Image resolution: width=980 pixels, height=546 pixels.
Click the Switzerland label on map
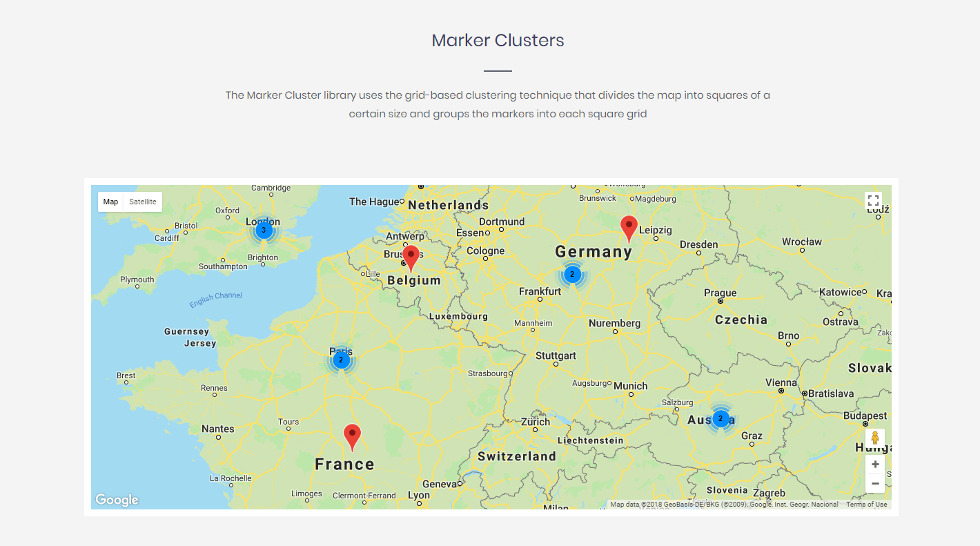[516, 456]
